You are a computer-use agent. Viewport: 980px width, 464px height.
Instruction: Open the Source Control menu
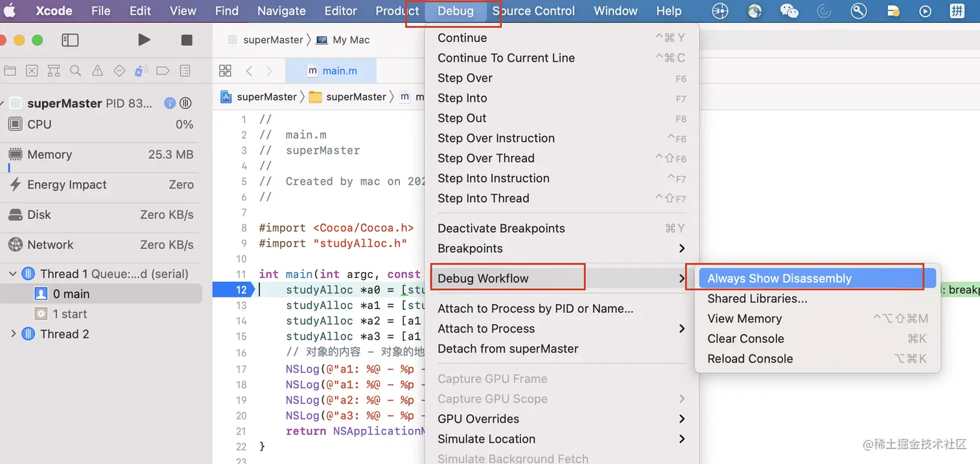(533, 11)
